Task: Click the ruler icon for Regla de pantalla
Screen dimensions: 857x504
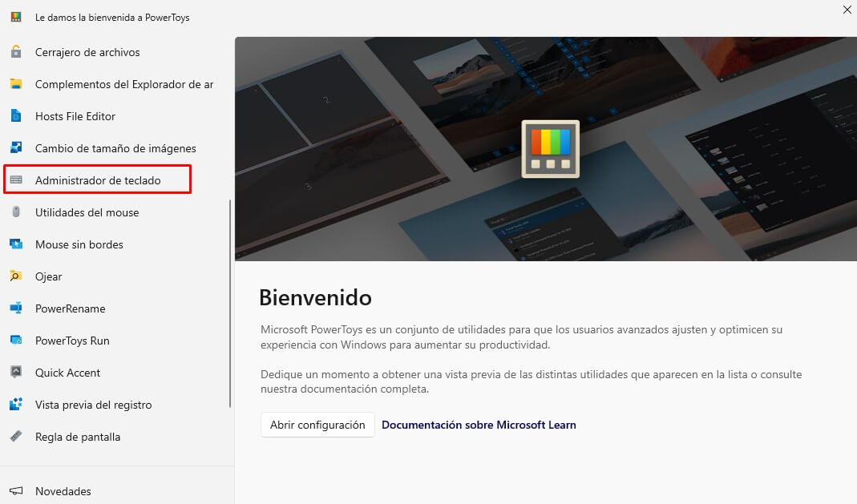Action: point(16,436)
